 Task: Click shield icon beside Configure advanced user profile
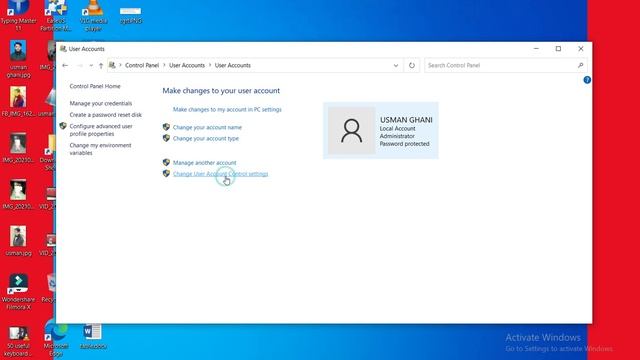(63, 126)
